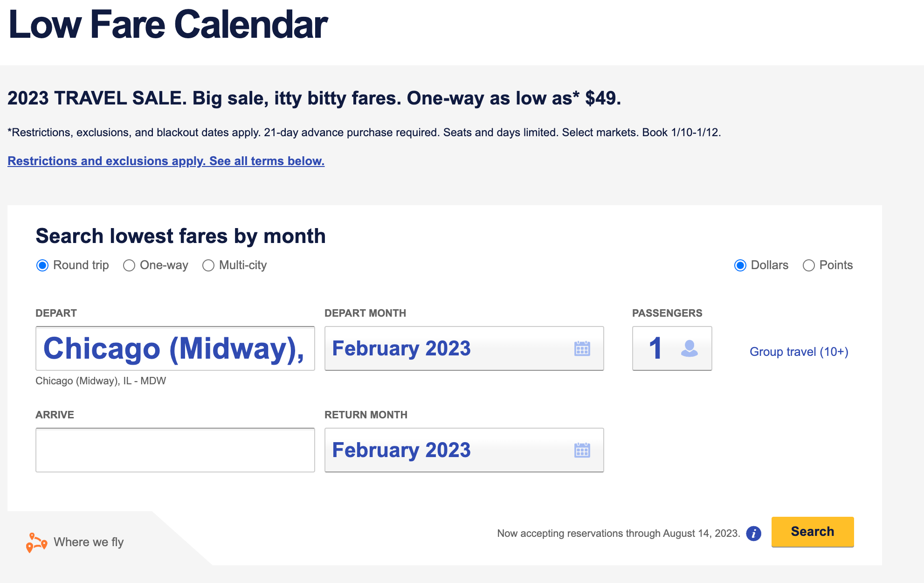This screenshot has width=924, height=583.
Task: Click the passenger count icon
Action: 691,349
